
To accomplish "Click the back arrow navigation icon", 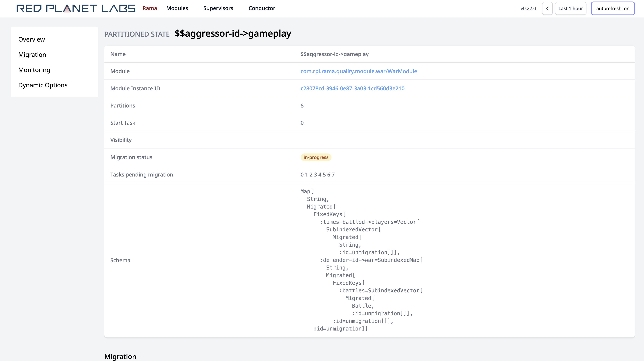I will [x=548, y=8].
